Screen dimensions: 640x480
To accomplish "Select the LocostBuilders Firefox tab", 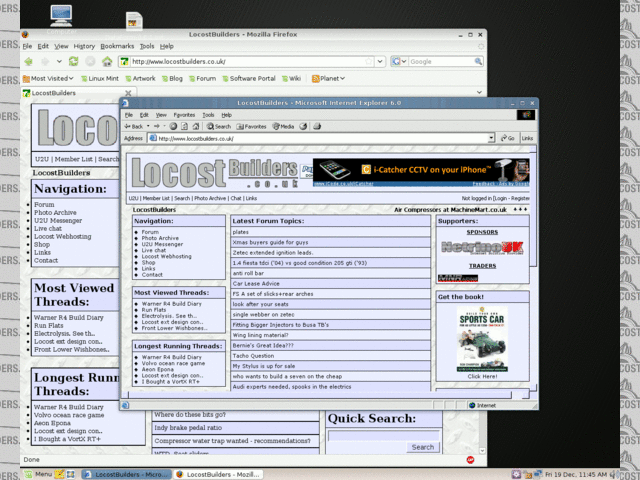I will 78,93.
